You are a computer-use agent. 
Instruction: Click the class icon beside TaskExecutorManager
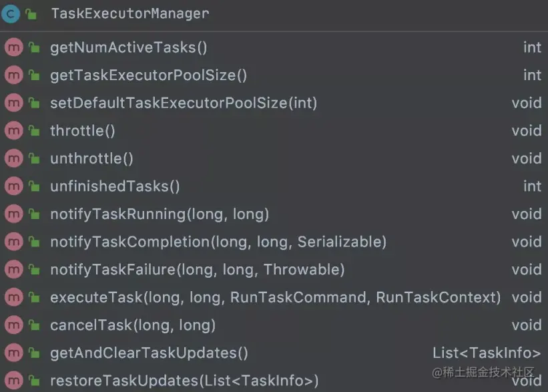point(12,13)
